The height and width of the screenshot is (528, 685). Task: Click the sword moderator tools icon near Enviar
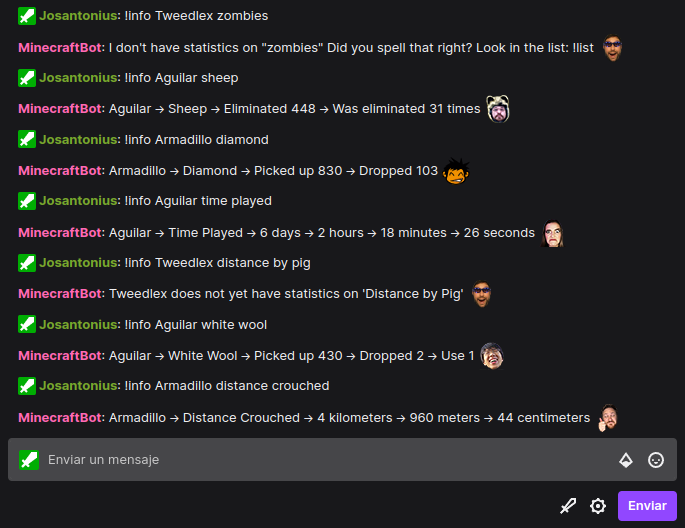[x=568, y=506]
